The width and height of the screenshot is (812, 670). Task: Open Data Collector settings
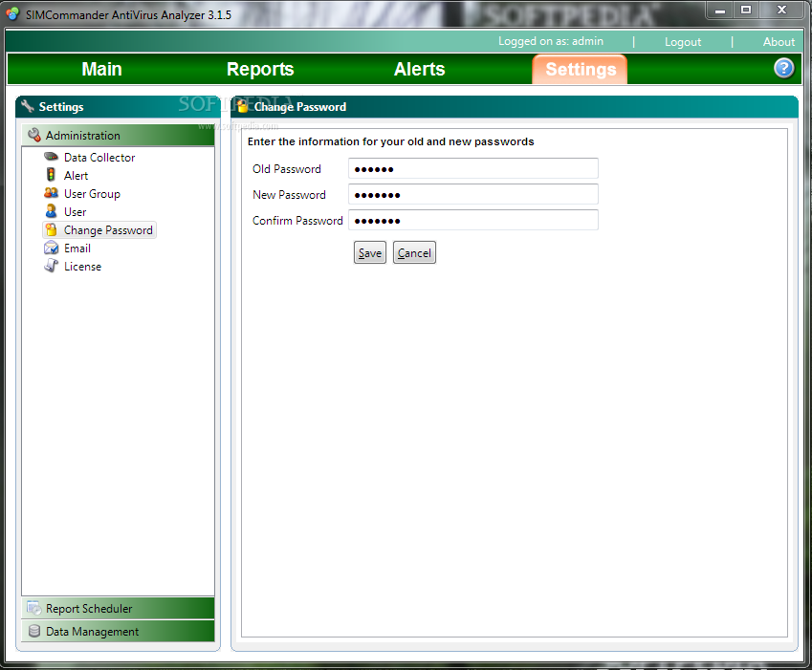pos(99,158)
